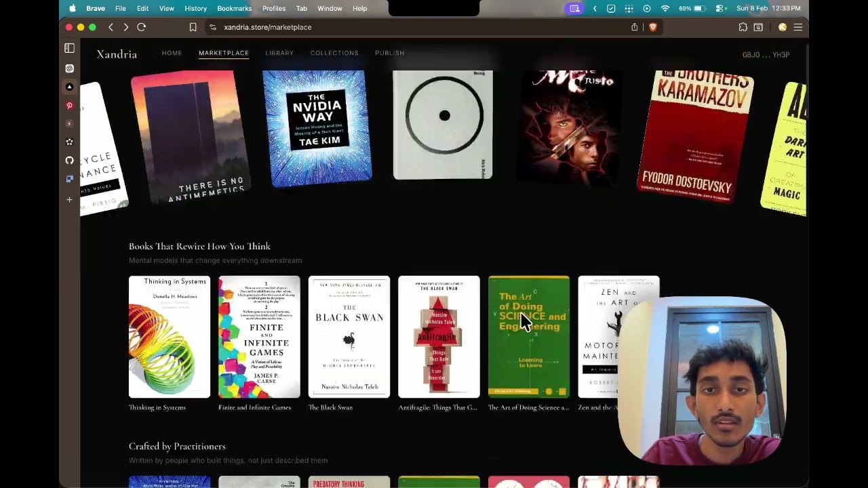The height and width of the screenshot is (488, 868).
Task: Open the View menu
Action: click(166, 9)
